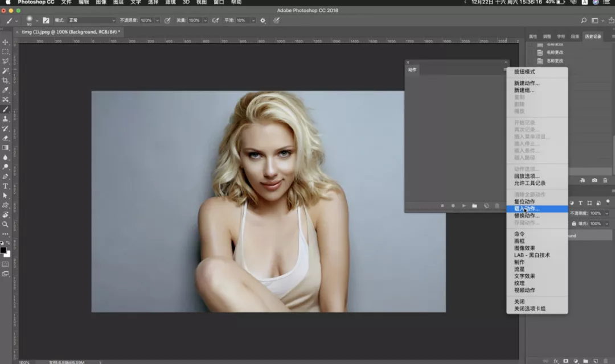This screenshot has width=615, height=364.
Task: Choose 按钮模式 in the actions menu
Action: click(x=524, y=72)
